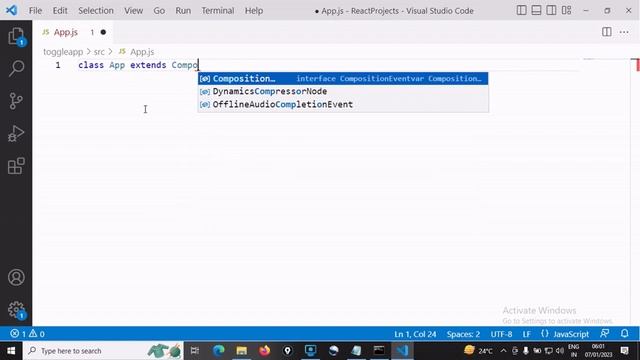This screenshot has height=360, width=640.
Task: Toggle the bottom panel layout icon
Action: click(x=536, y=10)
